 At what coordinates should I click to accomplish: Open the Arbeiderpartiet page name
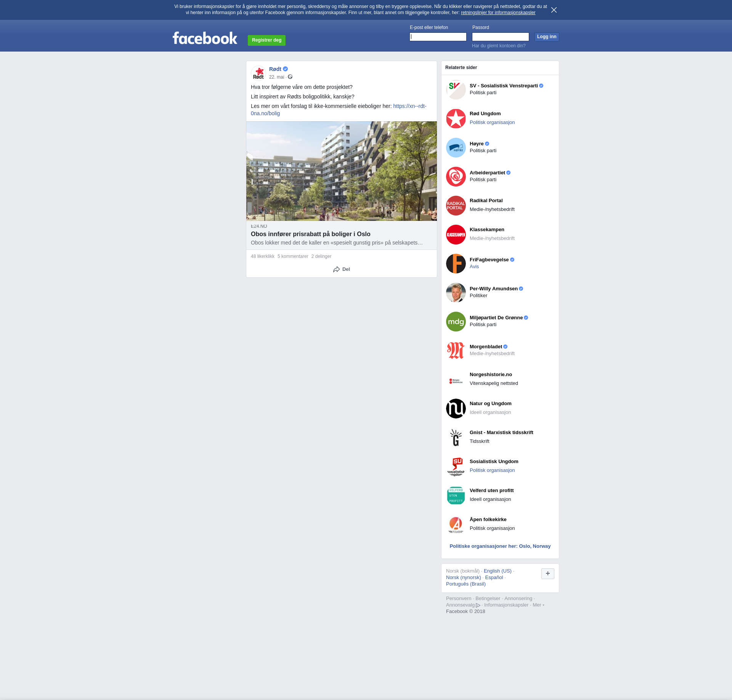[x=487, y=173]
